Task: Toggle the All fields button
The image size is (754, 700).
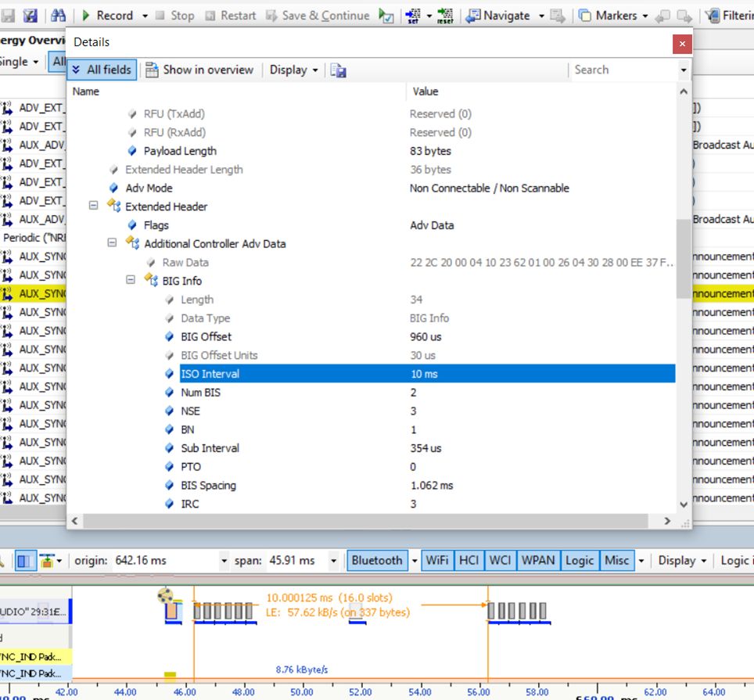Action: (x=102, y=70)
